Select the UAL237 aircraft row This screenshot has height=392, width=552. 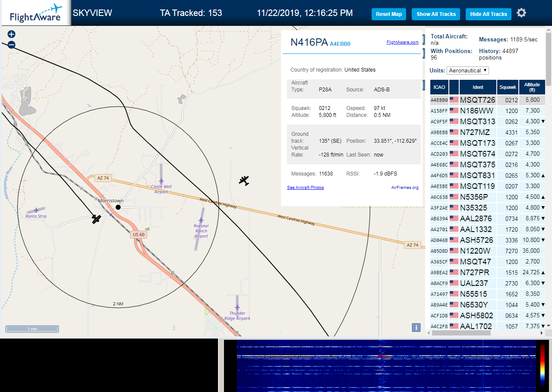tap(488, 283)
